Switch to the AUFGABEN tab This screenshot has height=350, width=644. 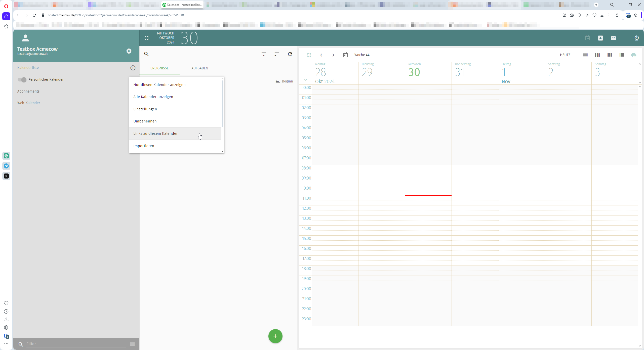199,68
